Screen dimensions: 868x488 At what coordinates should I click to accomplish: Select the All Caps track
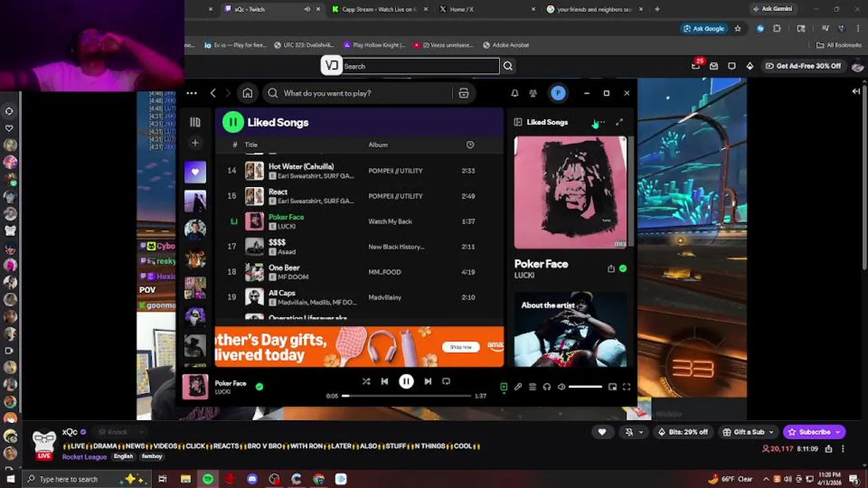pyautogui.click(x=359, y=297)
